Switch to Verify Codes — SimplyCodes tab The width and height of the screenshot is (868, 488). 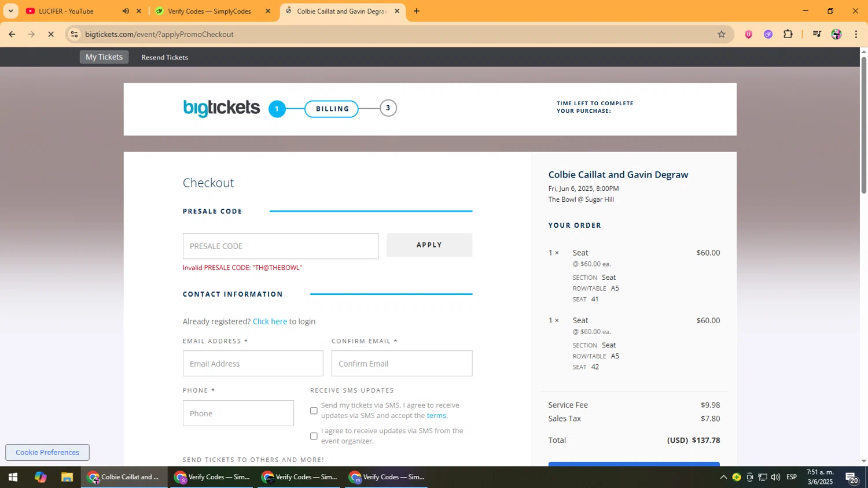pyautogui.click(x=209, y=11)
